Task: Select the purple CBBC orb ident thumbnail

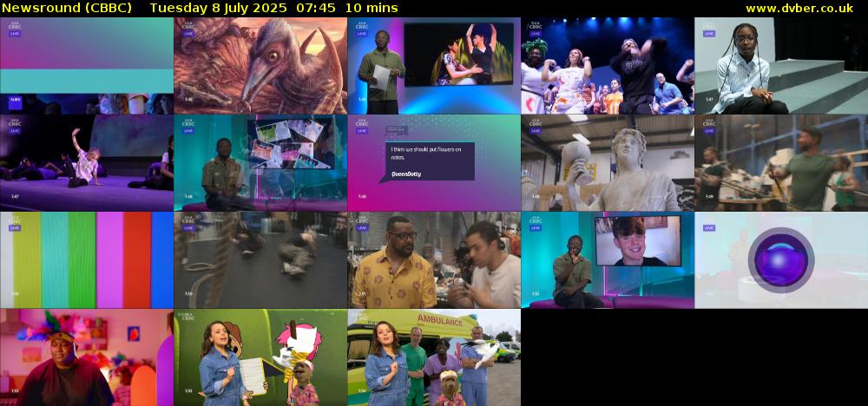Action: [781, 260]
